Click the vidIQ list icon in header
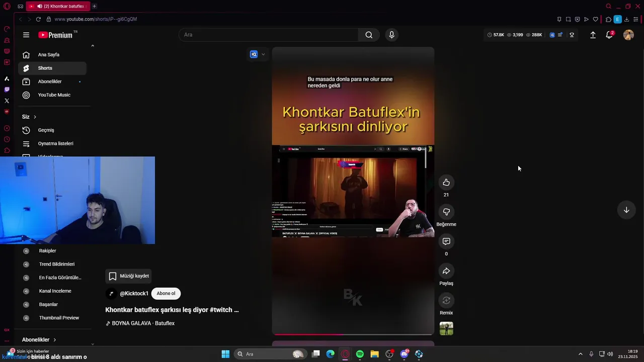This screenshot has height=362, width=644. click(560, 35)
